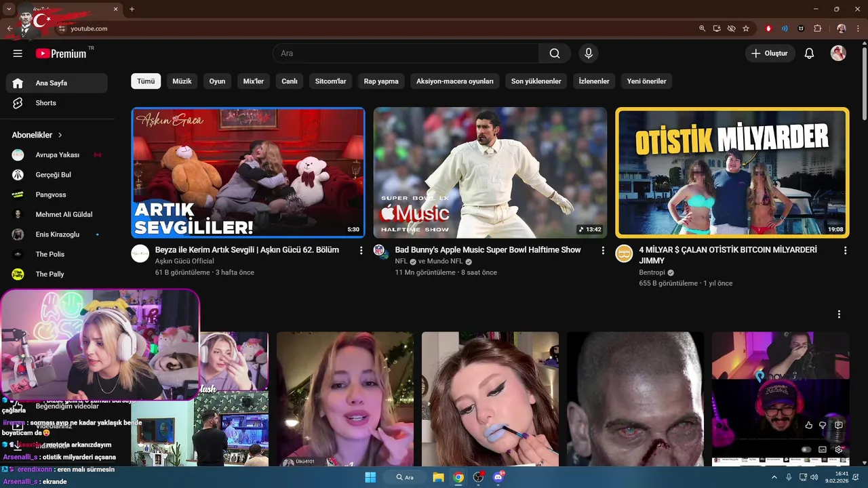Select the Mix'ler filter chip

pos(254,81)
